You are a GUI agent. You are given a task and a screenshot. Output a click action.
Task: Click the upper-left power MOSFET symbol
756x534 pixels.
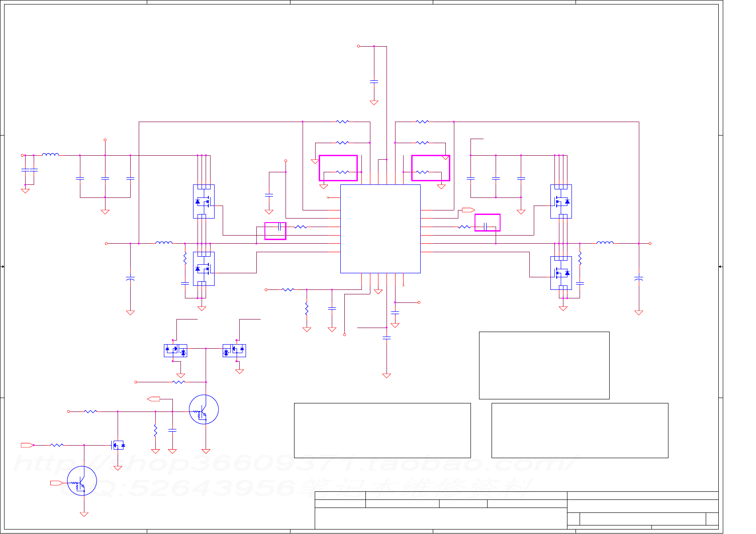coord(204,201)
